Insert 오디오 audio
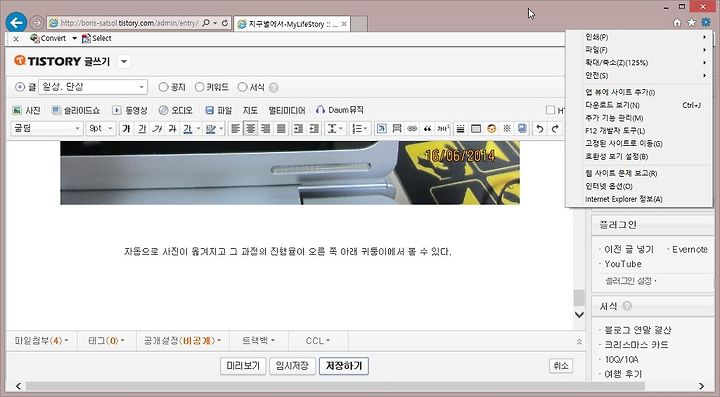The width and height of the screenshot is (720, 397). [x=176, y=110]
